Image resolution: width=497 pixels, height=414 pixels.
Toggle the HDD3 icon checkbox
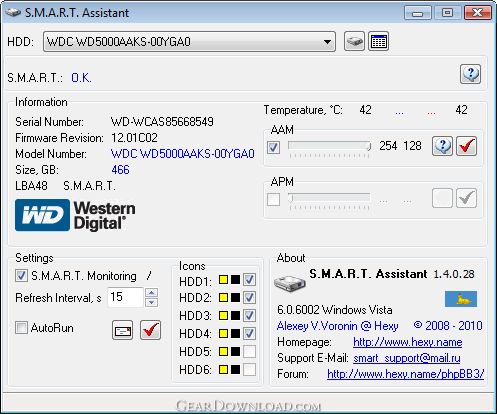(x=249, y=316)
